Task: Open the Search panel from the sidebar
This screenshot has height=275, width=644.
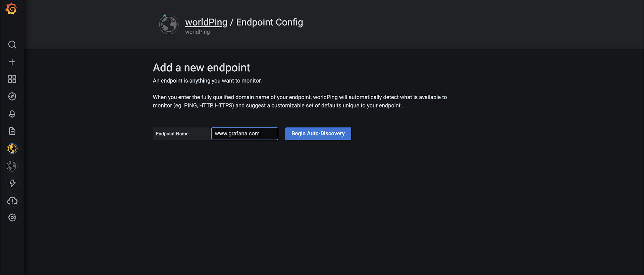Action: point(12,44)
